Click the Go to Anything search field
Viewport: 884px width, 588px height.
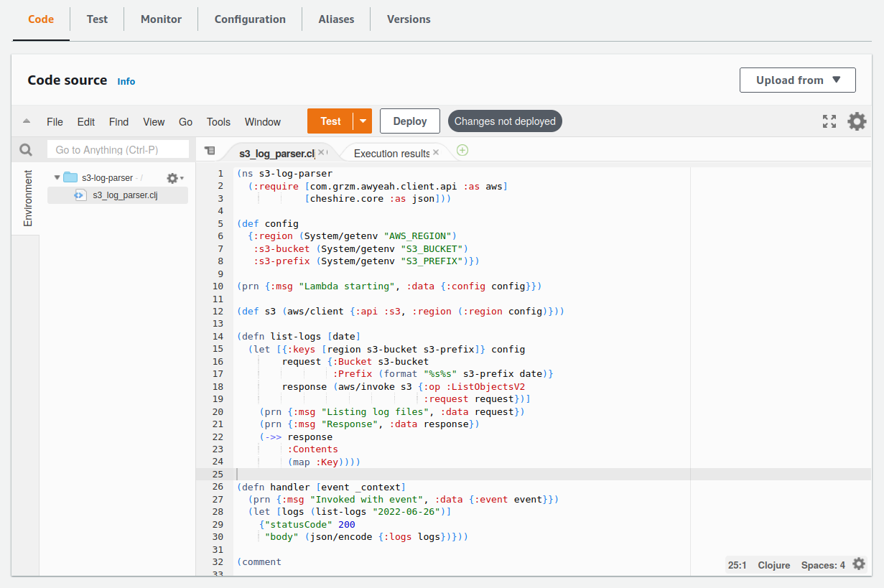click(118, 149)
